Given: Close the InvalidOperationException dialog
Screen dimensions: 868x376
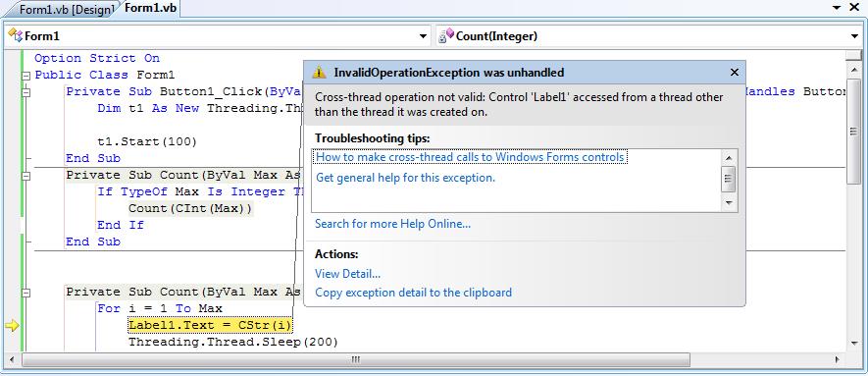Looking at the screenshot, I should click(735, 73).
